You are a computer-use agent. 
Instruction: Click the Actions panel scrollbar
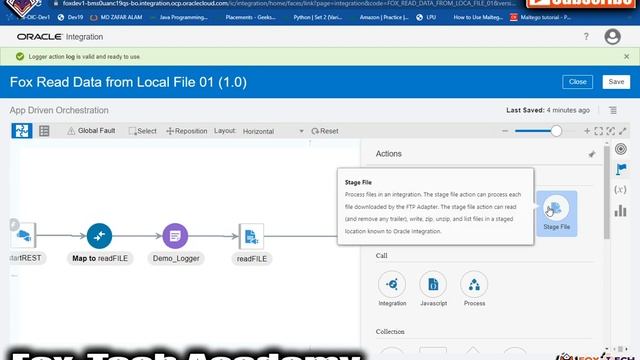[x=607, y=192]
